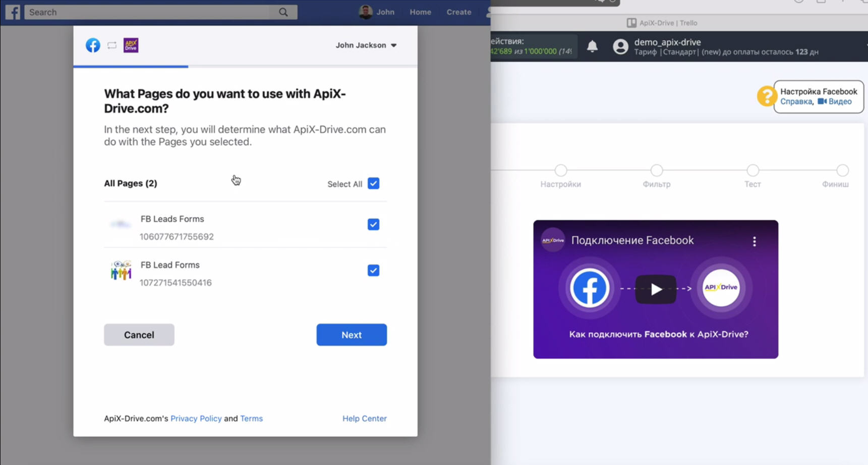Click the ApiX-Drive | Trello tab title
This screenshot has height=465, width=868.
[x=668, y=23]
